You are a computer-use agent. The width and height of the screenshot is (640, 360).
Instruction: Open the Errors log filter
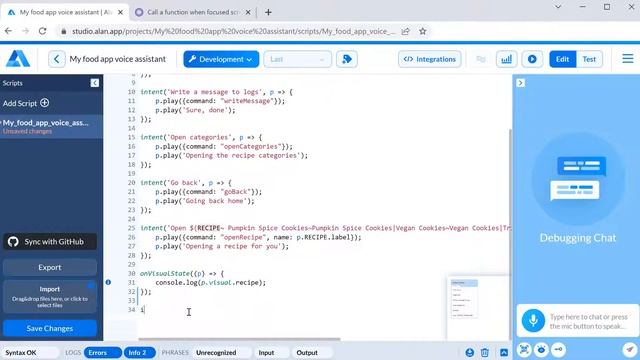[x=102, y=353]
